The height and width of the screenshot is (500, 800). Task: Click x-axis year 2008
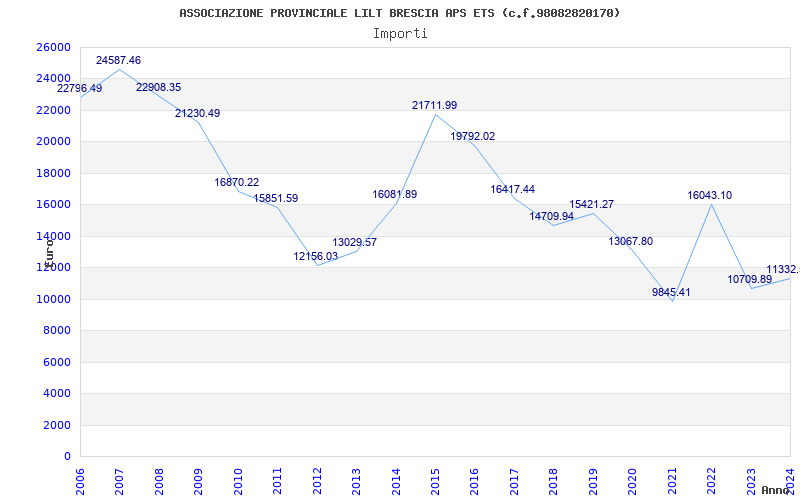pos(159,482)
